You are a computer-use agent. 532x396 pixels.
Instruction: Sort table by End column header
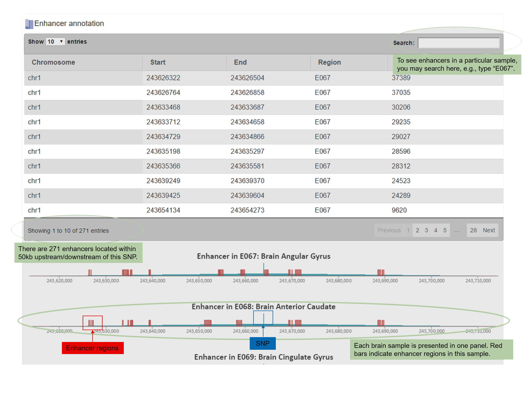tap(269, 62)
